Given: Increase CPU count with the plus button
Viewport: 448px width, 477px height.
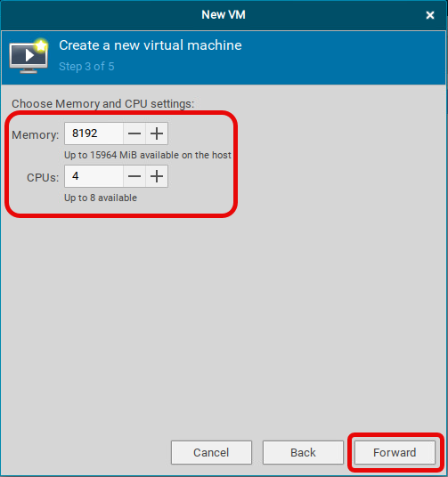Looking at the screenshot, I should coord(157,176).
